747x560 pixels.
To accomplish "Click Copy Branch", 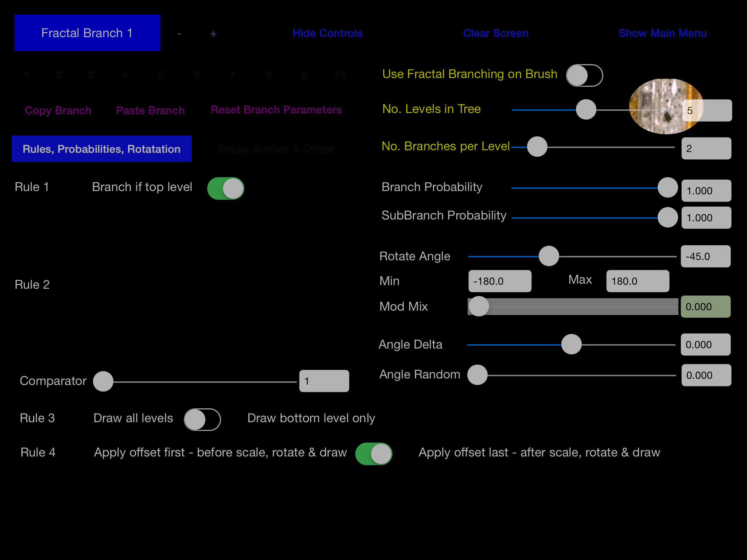I will tap(58, 110).
